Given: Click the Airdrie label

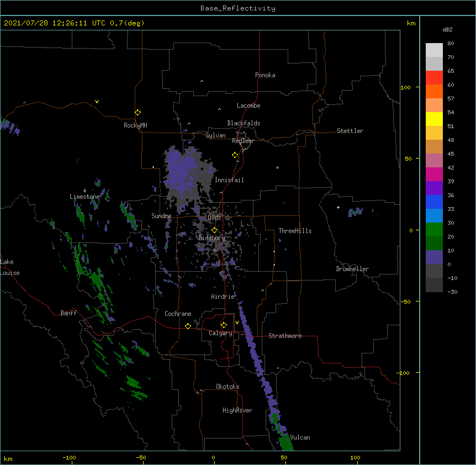Looking at the screenshot, I should tap(223, 297).
